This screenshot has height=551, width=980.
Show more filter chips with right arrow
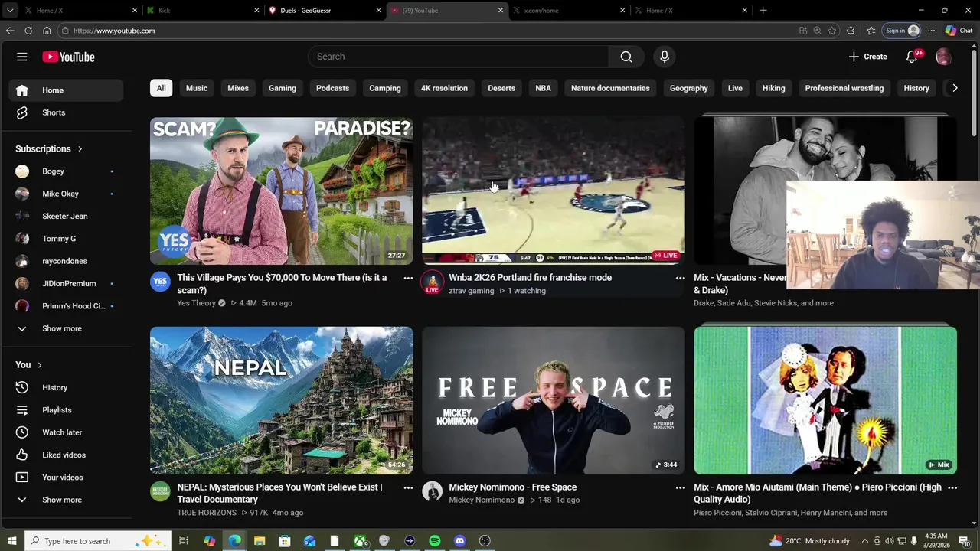click(x=955, y=88)
